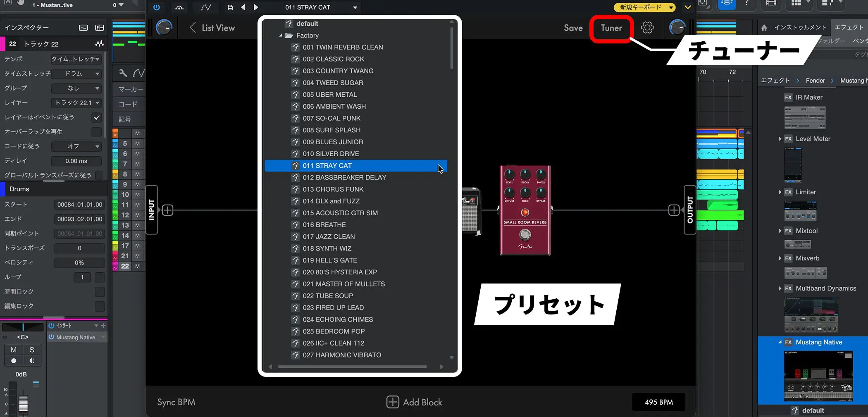Open the plugin settings gear icon
Viewport: 868px width, 417px height.
(647, 28)
